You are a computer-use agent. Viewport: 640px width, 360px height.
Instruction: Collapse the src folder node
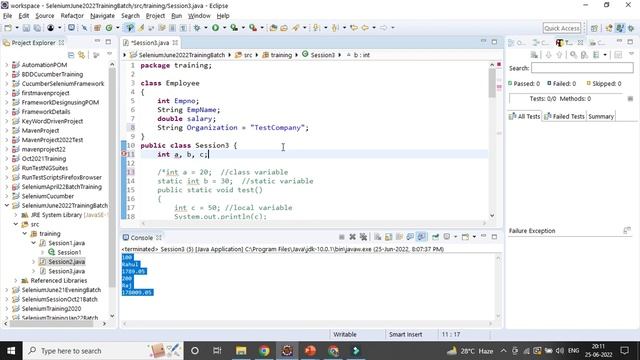[16, 224]
